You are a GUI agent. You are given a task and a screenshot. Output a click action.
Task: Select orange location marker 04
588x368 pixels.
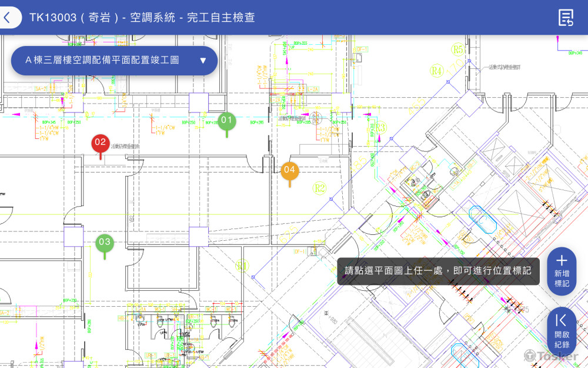point(289,171)
